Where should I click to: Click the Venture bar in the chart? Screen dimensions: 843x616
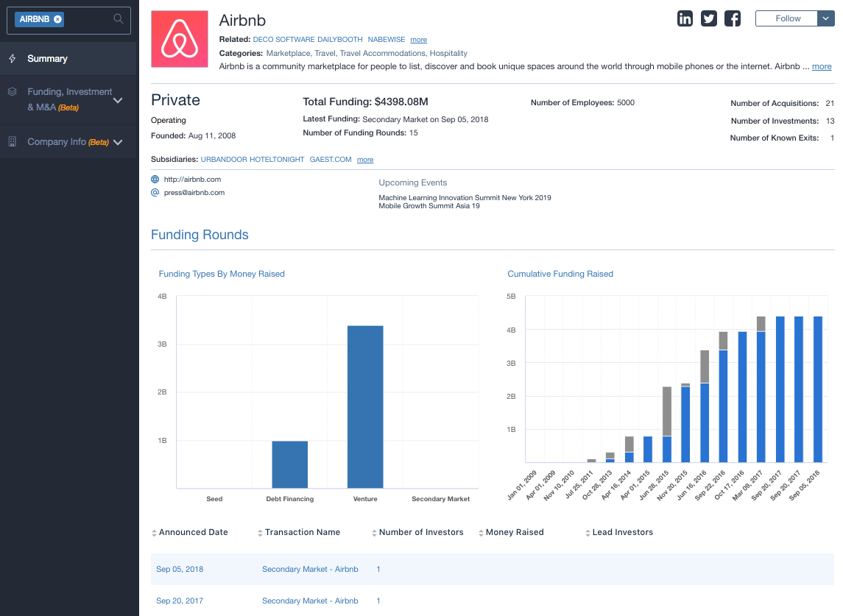coord(365,407)
